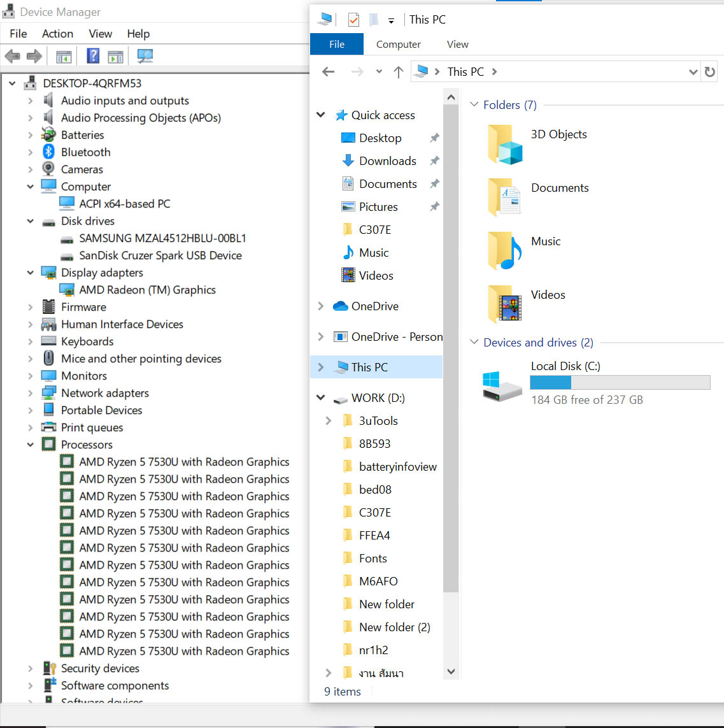Select the AMD Radeon (TM) Graphics adapter
The image size is (724, 728).
(x=147, y=290)
